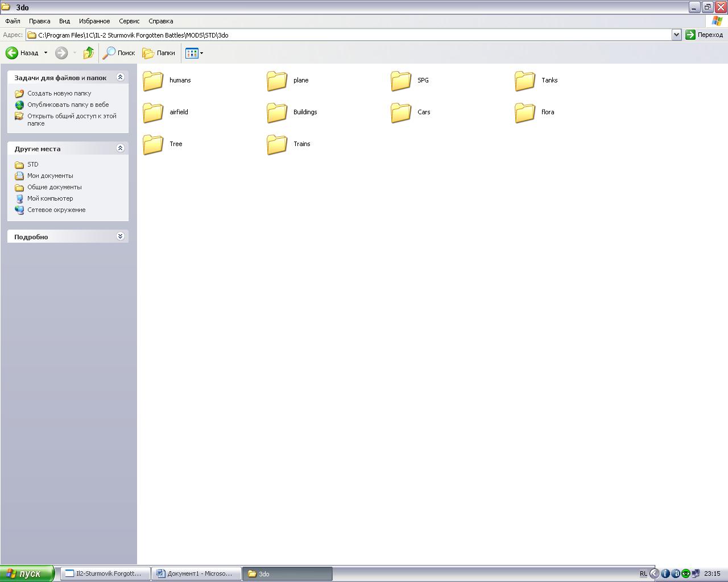Screen dimensions: 728x582
Task: Click the Создать новую папку icon
Action: click(x=19, y=93)
